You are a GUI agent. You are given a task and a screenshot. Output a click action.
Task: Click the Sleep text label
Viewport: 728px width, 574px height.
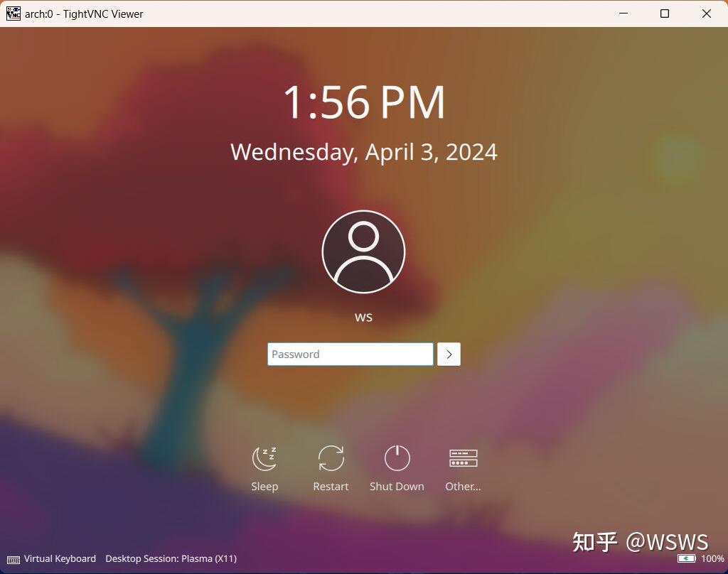tap(264, 486)
